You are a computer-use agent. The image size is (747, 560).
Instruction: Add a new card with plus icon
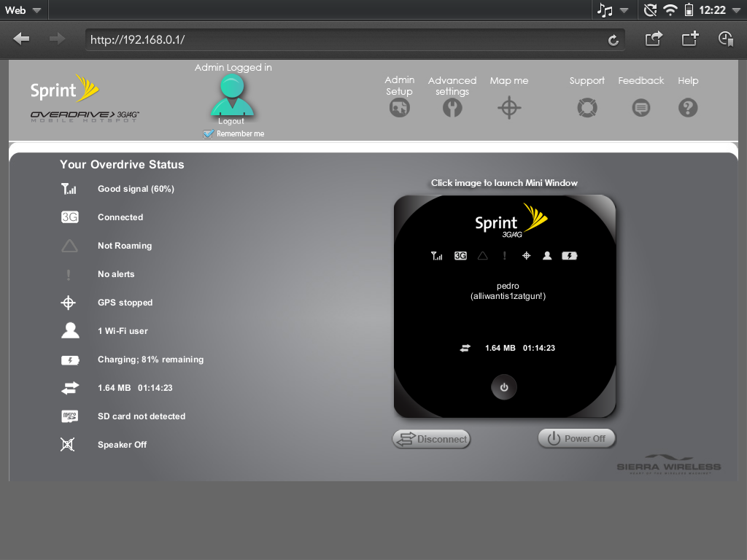690,39
